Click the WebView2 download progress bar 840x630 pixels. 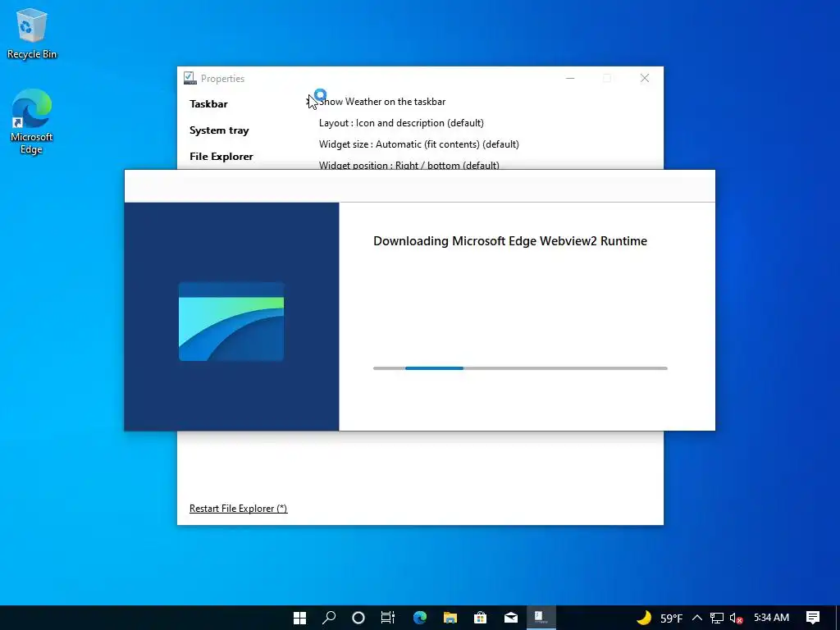[x=520, y=368]
